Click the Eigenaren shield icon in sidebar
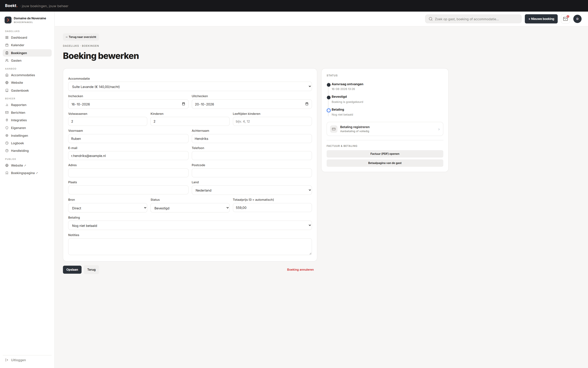588x368 pixels. [x=7, y=128]
